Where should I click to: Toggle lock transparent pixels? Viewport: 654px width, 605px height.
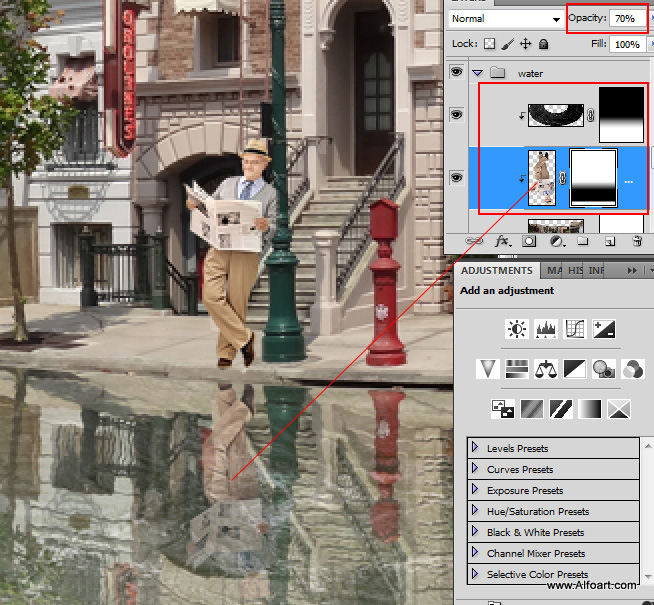(489, 44)
